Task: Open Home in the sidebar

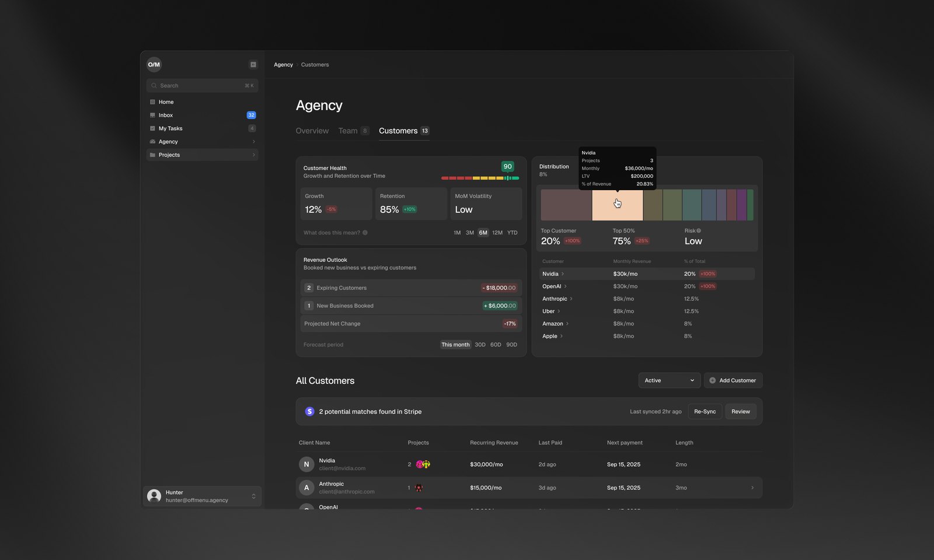Action: [x=202, y=102]
